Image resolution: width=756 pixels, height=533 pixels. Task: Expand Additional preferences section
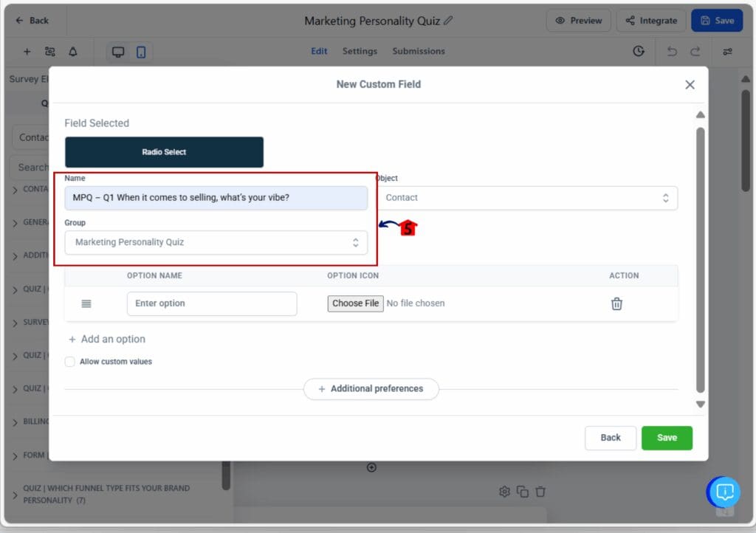pos(371,389)
